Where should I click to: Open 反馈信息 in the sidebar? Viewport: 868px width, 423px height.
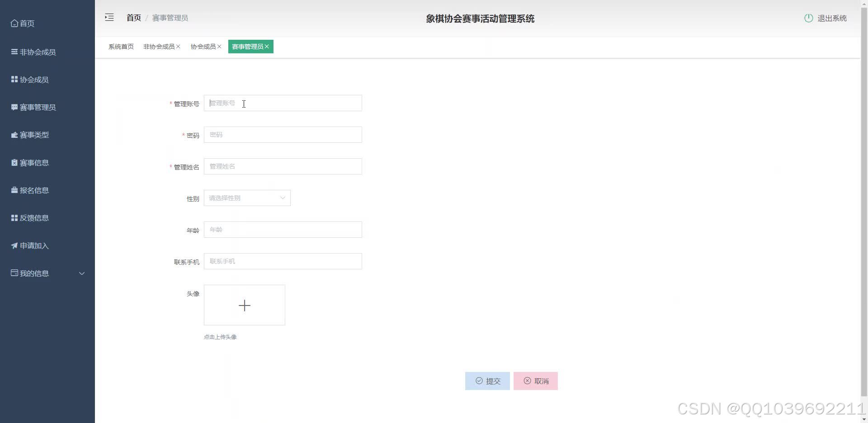click(x=47, y=218)
